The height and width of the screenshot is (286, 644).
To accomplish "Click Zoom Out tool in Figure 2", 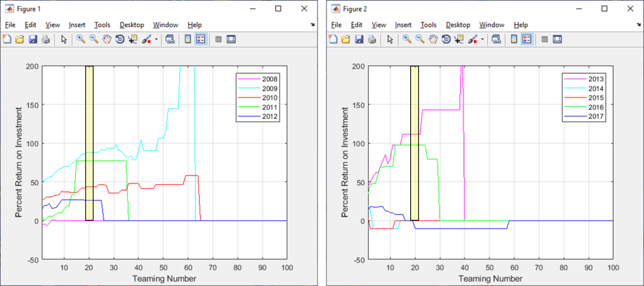I will point(420,39).
